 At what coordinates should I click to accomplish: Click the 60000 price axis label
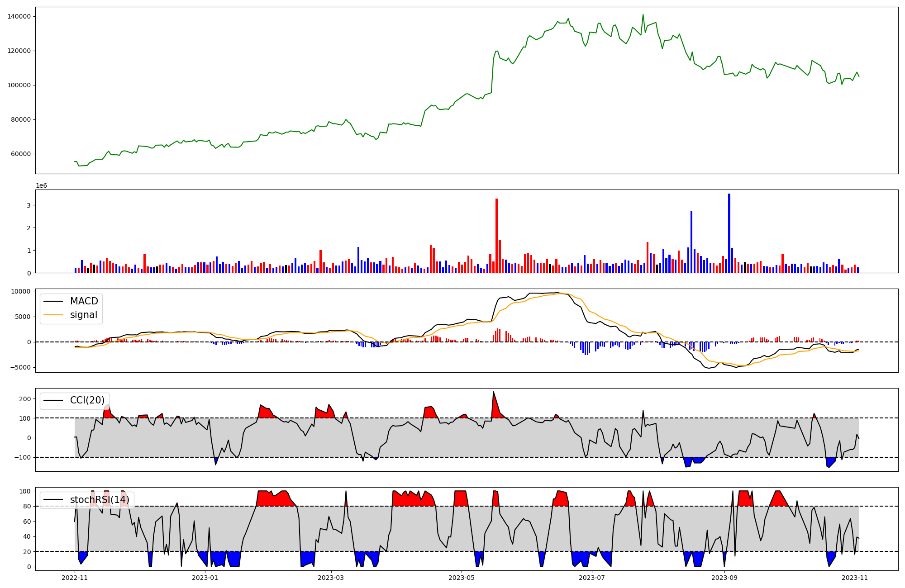[x=21, y=154]
